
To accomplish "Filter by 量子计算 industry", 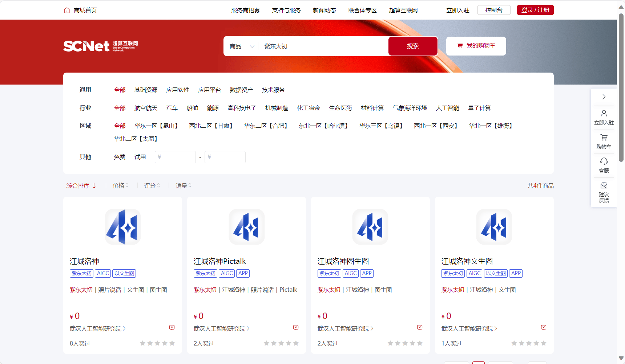I will 479,108.
